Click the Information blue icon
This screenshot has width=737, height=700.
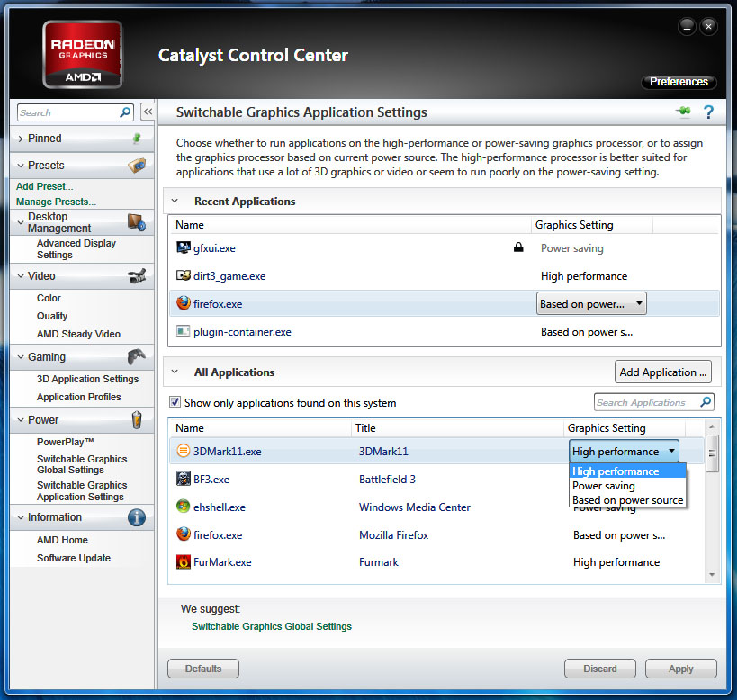[x=137, y=517]
